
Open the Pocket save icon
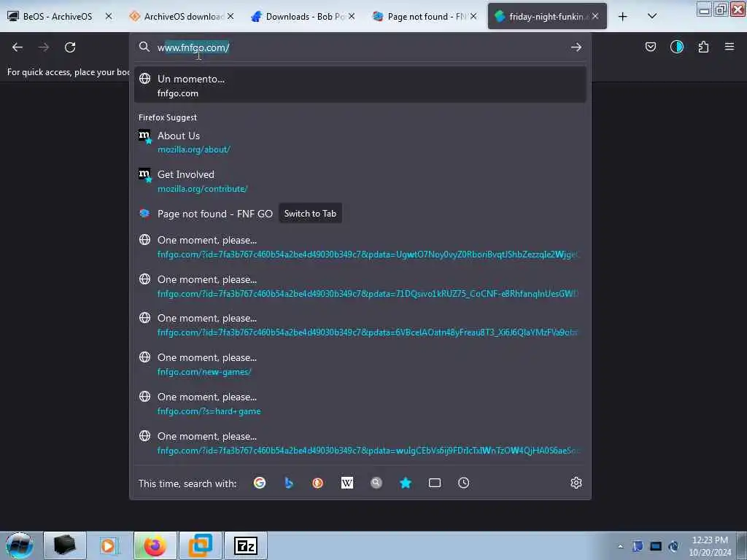coord(650,47)
